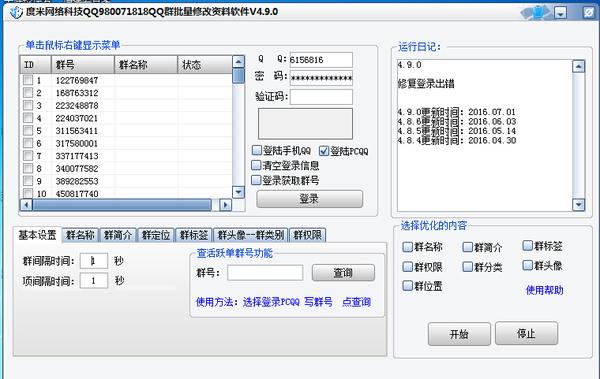Select group number 450817740 row

click(126, 194)
